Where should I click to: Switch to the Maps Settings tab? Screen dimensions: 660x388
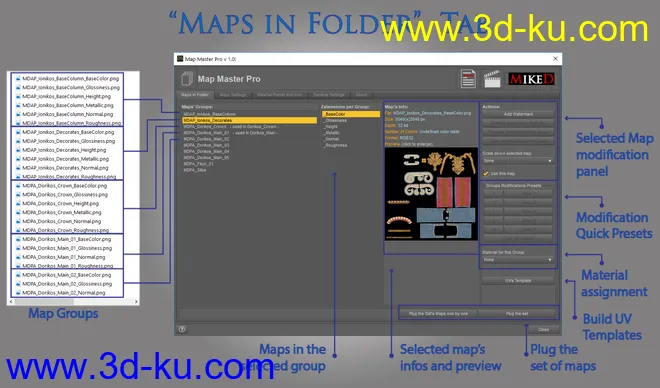233,95
